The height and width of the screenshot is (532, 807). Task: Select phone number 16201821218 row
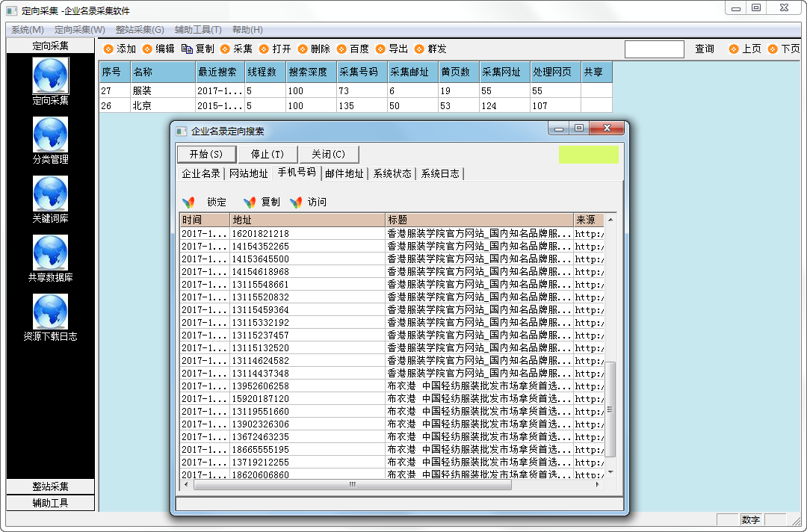(x=392, y=234)
